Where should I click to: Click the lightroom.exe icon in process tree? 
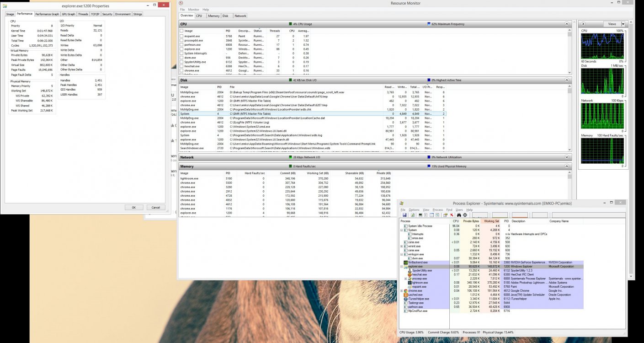[x=410, y=283]
